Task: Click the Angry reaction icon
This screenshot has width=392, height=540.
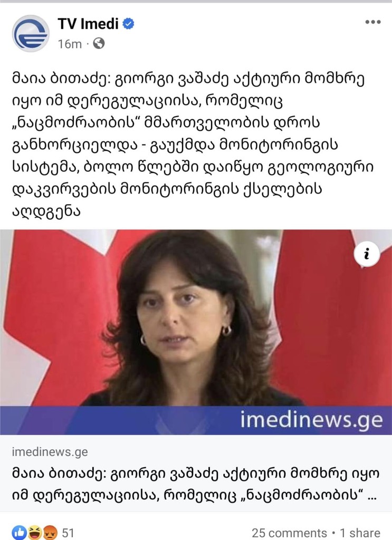Action: (x=50, y=533)
